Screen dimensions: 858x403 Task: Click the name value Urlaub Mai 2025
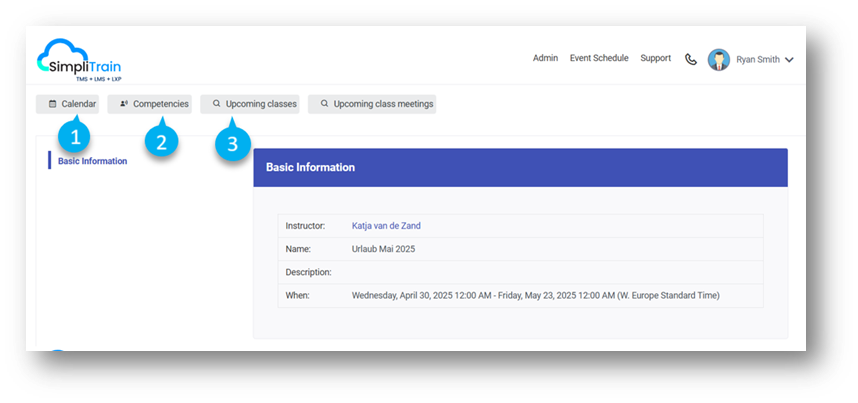tap(383, 249)
